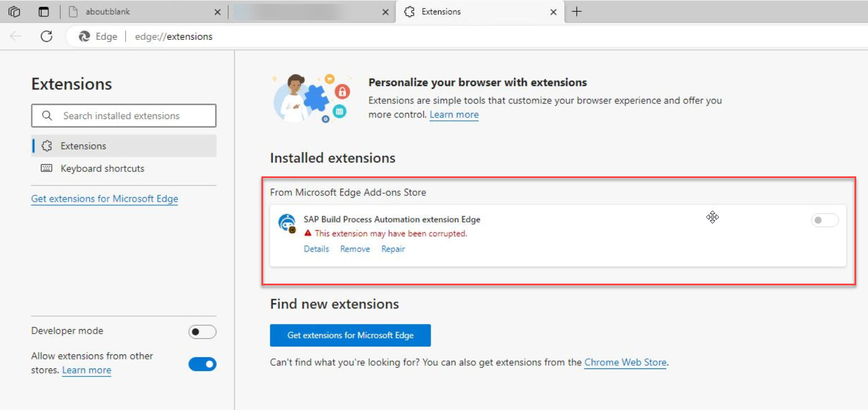This screenshot has width=868, height=410.
Task: Select the Extensions browser tab
Action: pyautogui.click(x=480, y=12)
